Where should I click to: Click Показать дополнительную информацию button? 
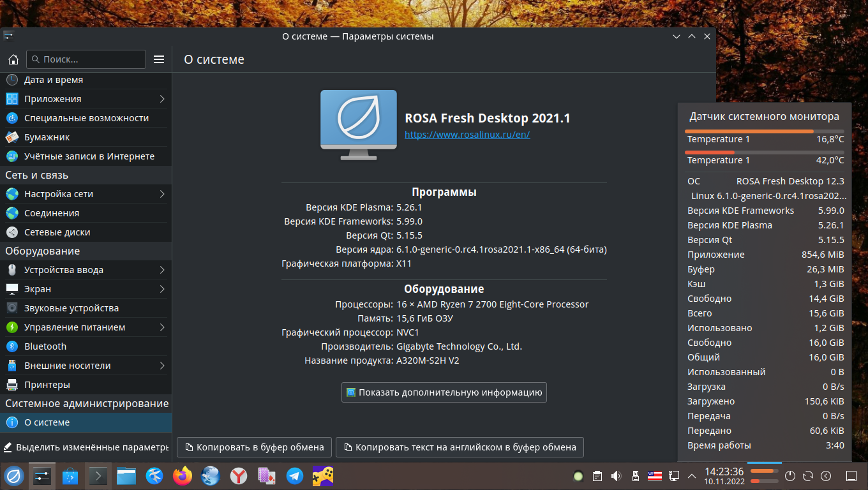(444, 392)
